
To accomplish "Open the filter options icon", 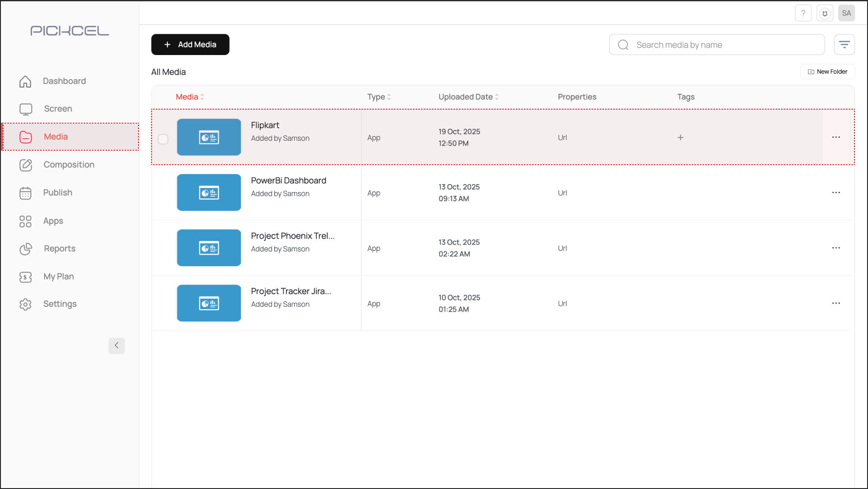I will tap(844, 45).
